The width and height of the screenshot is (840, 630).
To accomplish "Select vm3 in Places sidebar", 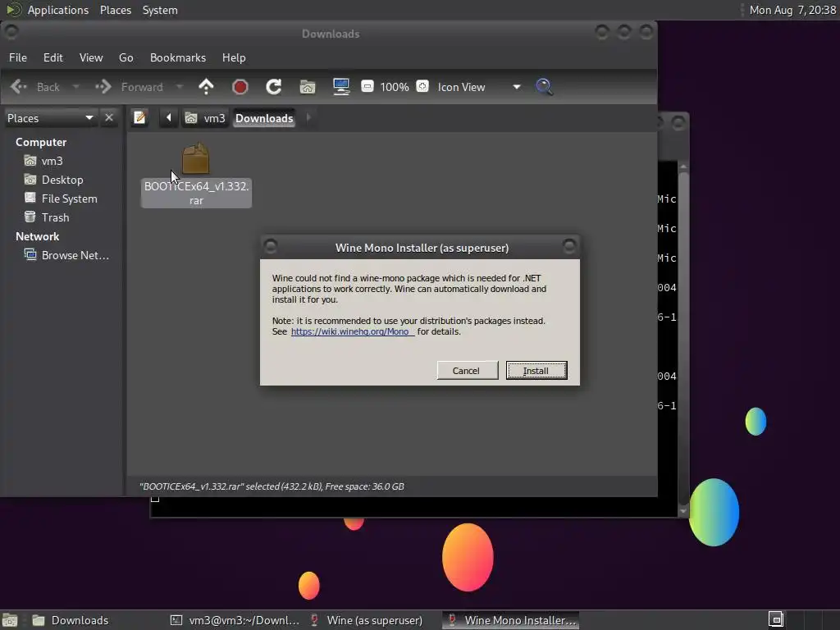I will pos(52,161).
